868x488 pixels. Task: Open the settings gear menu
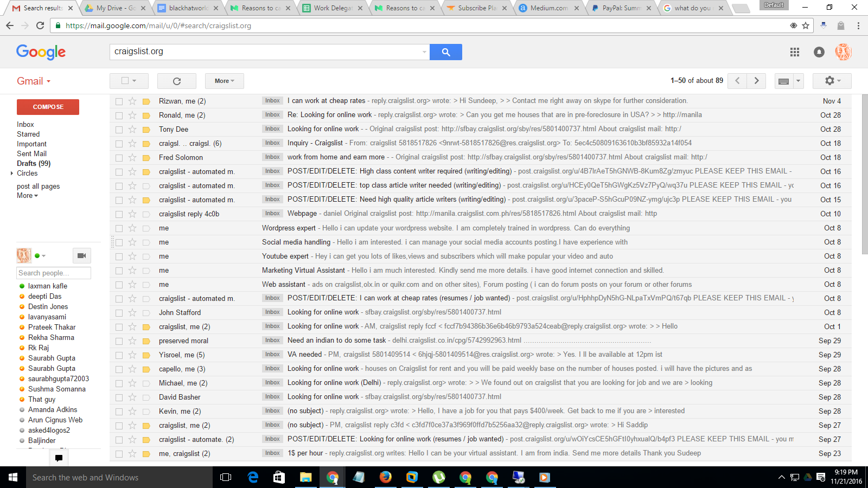pos(832,81)
